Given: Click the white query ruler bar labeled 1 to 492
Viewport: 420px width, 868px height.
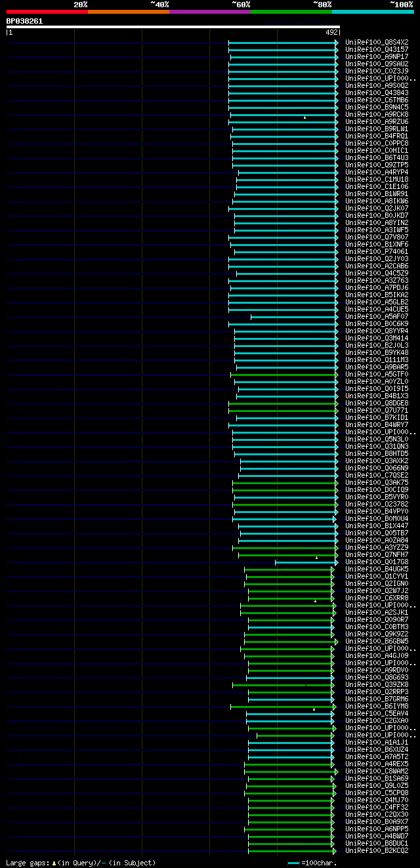Looking at the screenshot, I should (173, 27).
